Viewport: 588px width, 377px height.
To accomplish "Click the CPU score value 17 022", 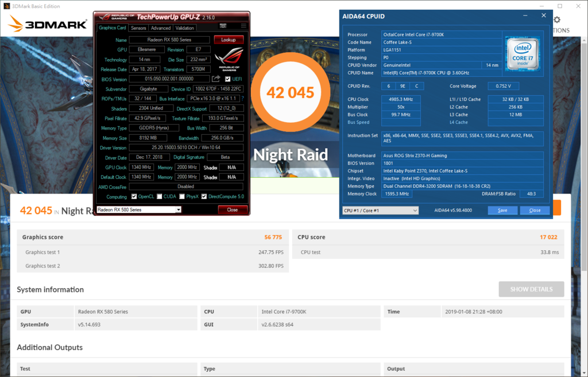I will coord(548,237).
